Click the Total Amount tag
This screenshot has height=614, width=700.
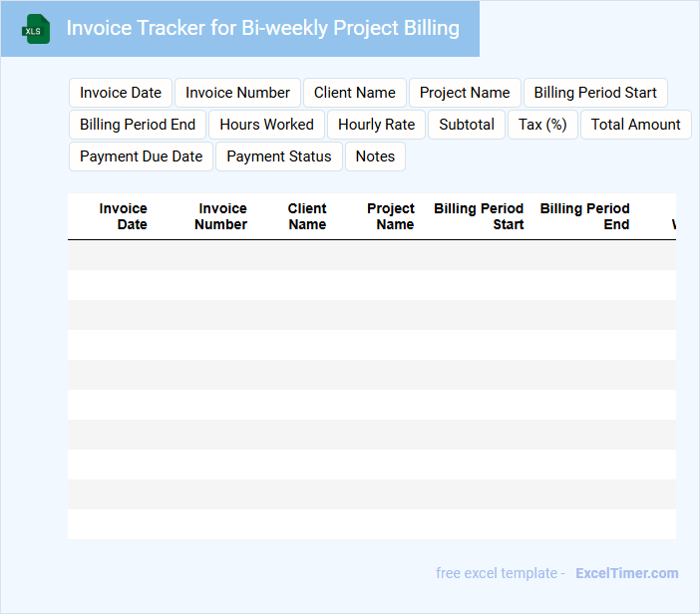tap(636, 125)
